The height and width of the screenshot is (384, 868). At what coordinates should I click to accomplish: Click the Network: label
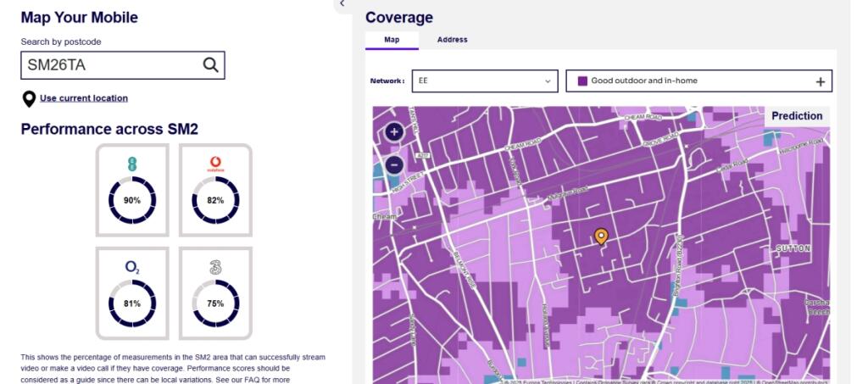point(387,81)
